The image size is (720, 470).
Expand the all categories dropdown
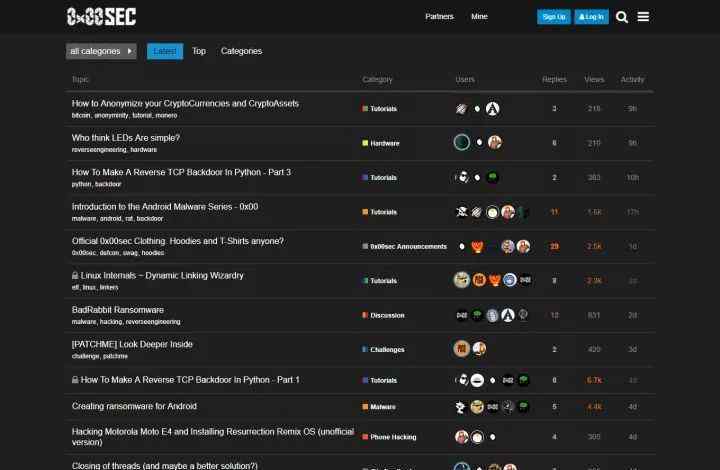pos(101,51)
